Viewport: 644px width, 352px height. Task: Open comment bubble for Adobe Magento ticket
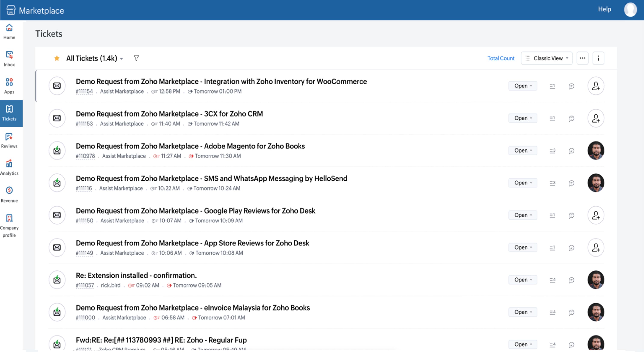(571, 151)
